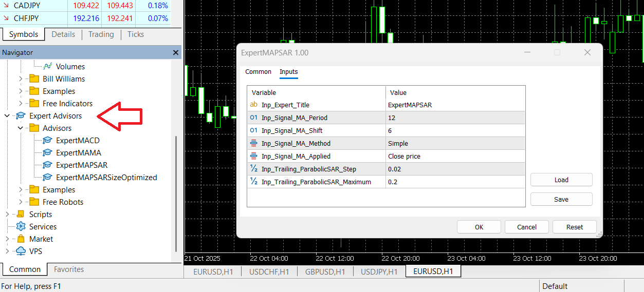This screenshot has width=644, height=292.
Task: Expand the Scripts node
Action: click(x=7, y=214)
